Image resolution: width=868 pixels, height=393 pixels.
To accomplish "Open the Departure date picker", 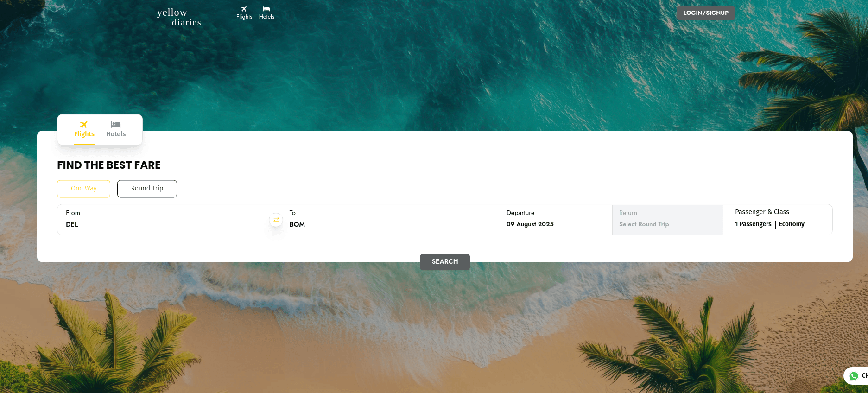I will click(x=556, y=220).
